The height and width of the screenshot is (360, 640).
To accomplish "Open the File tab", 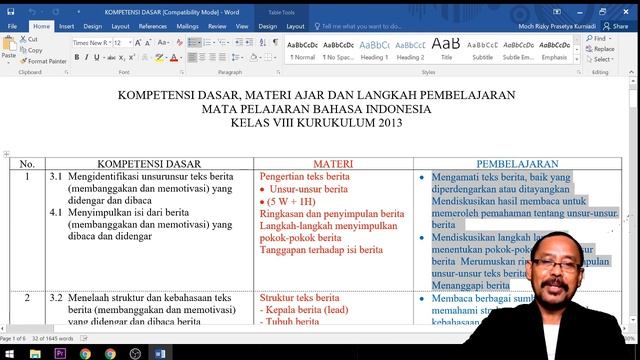I will pos(12,26).
